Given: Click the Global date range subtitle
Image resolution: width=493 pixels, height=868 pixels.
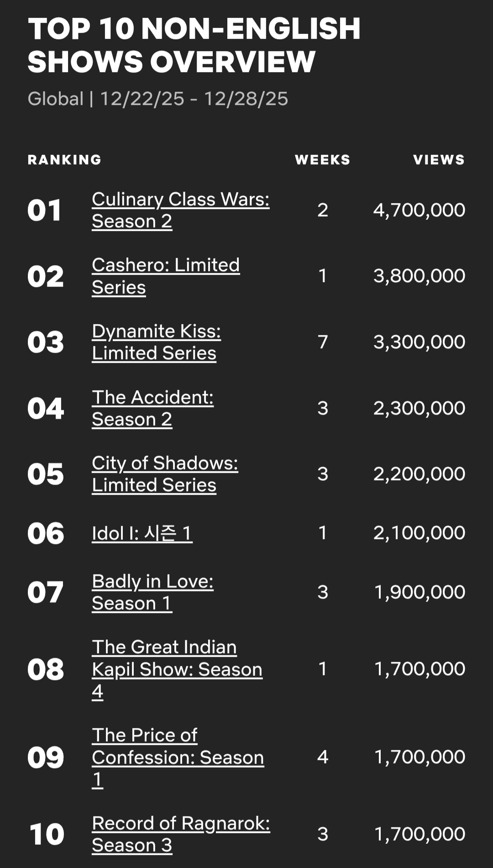Looking at the screenshot, I should pos(158,99).
